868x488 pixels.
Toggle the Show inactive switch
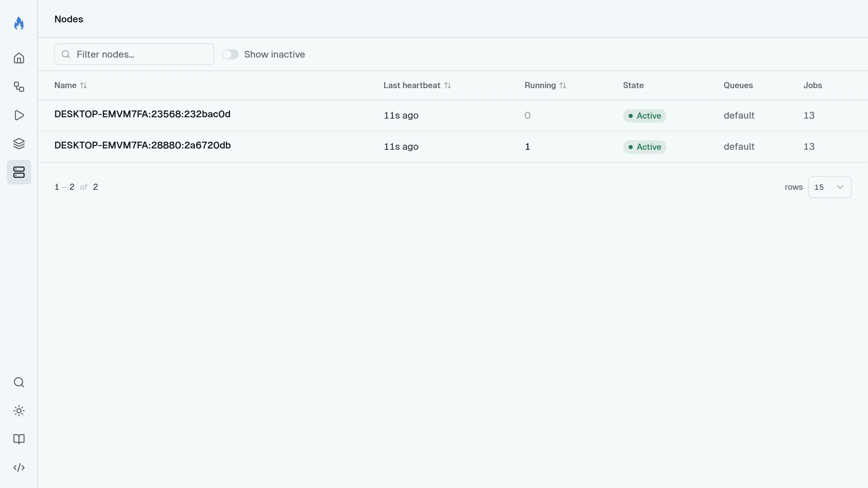(x=231, y=54)
